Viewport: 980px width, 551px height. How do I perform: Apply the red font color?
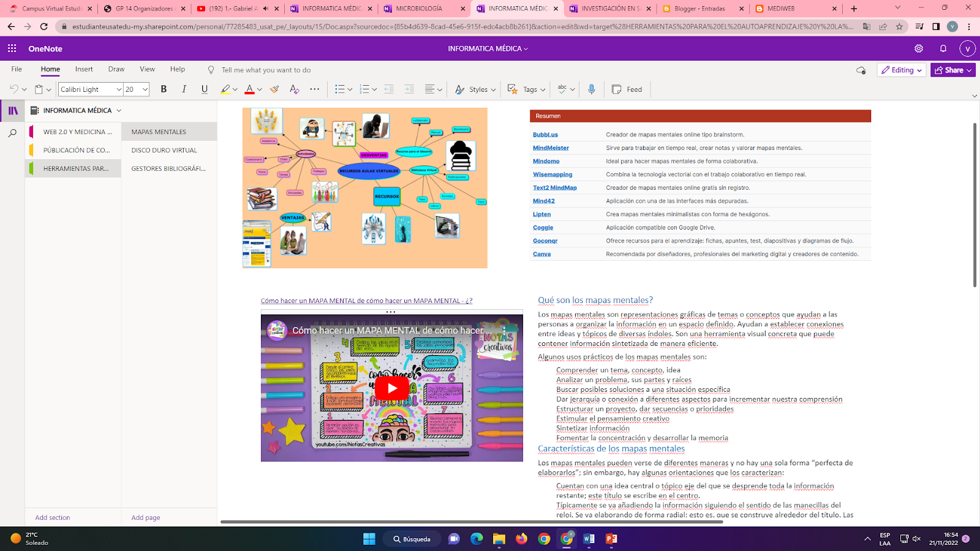[249, 89]
